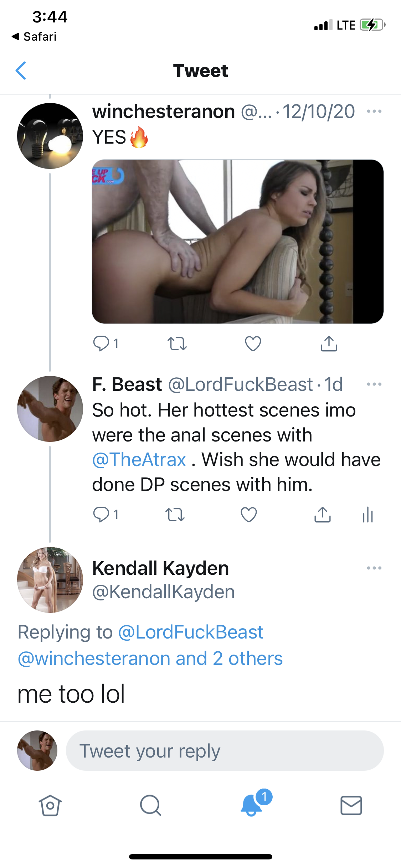Return to Safari via the status bar
Image resolution: width=401 pixels, height=868 pixels.
[34, 36]
